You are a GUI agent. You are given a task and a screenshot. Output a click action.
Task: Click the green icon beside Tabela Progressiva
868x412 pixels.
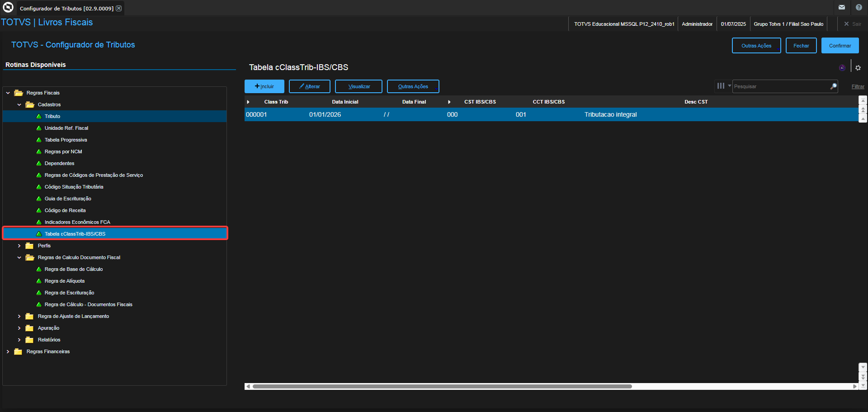click(39, 140)
